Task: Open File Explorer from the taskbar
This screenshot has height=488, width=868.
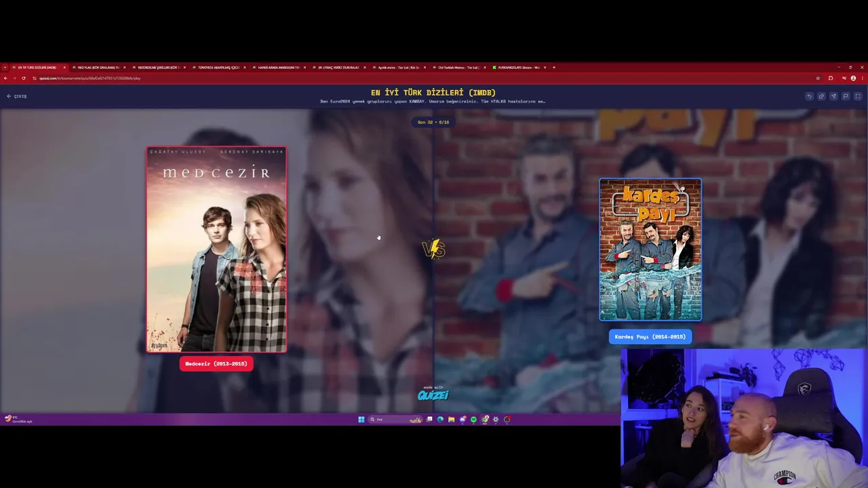Action: coord(451,420)
